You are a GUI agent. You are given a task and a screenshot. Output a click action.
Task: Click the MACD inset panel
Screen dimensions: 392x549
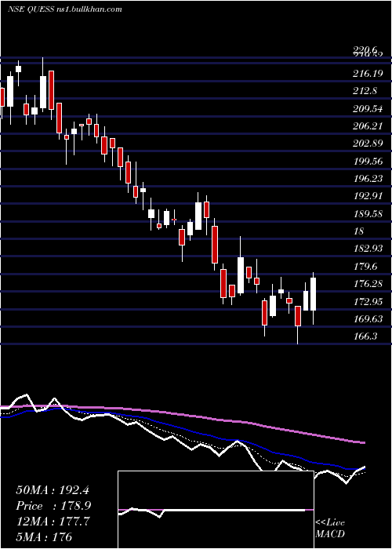pos(216,510)
